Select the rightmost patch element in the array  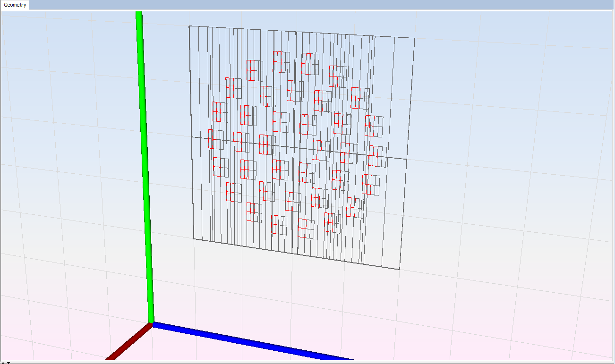coord(378,156)
